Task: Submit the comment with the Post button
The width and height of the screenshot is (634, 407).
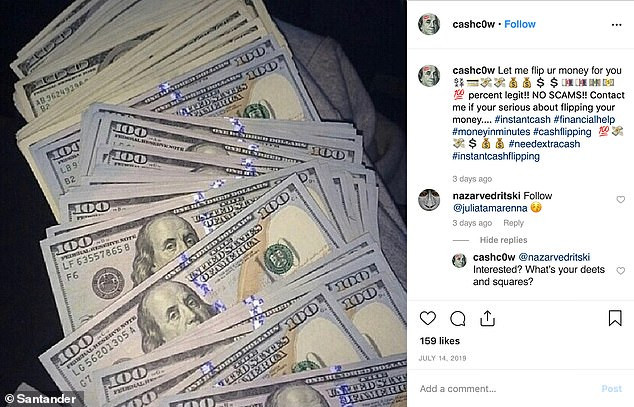Action: (x=611, y=389)
